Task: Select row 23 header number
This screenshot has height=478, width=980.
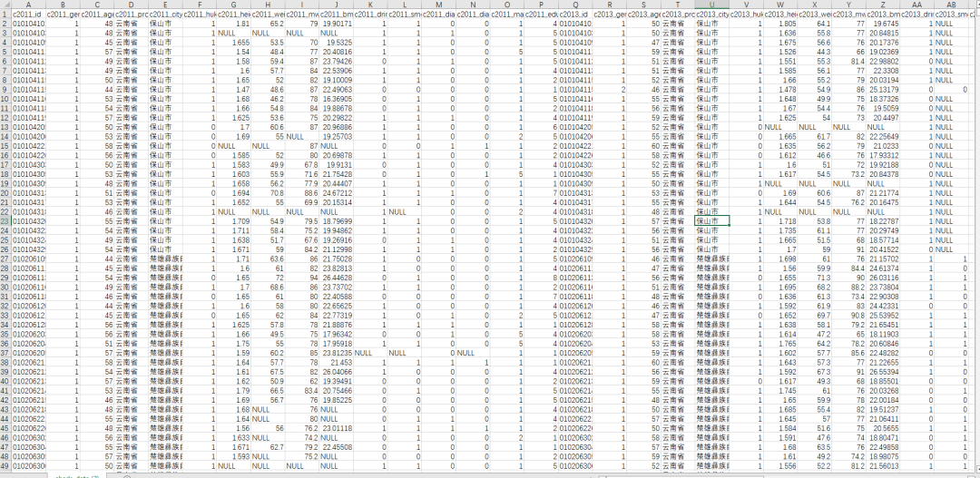Action: pos(5,220)
